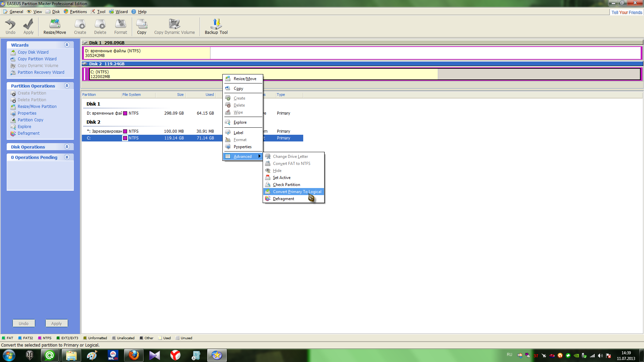Click the Delete partition toolbar icon
Image resolution: width=644 pixels, height=362 pixels.
coord(100,26)
